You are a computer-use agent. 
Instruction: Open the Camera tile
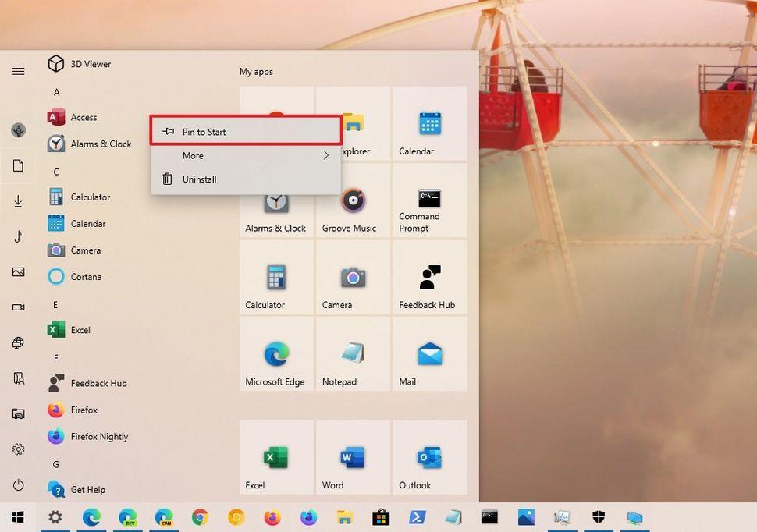[353, 277]
